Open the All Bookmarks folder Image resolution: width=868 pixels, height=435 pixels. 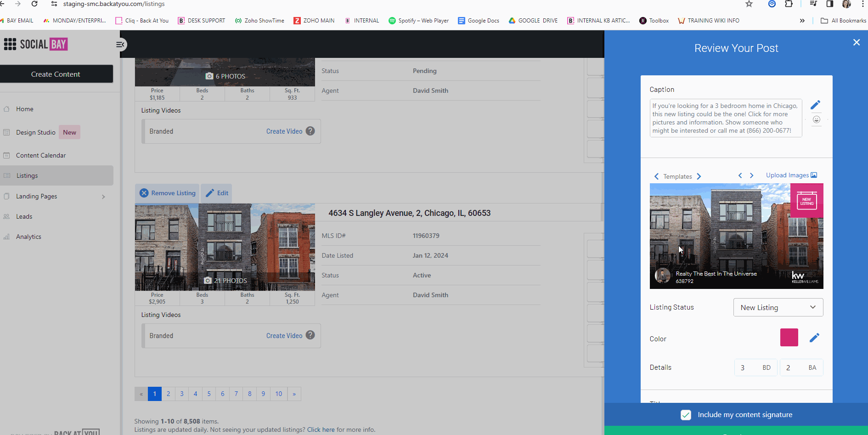click(x=843, y=21)
